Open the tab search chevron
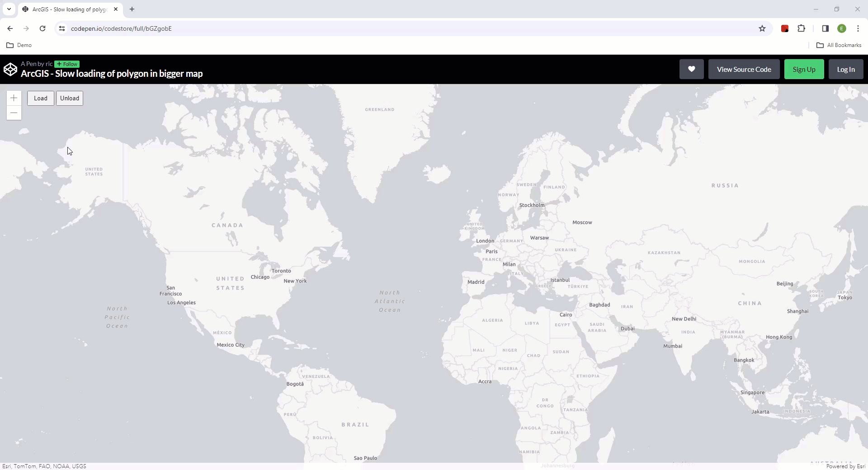Image resolution: width=868 pixels, height=470 pixels. (x=9, y=9)
